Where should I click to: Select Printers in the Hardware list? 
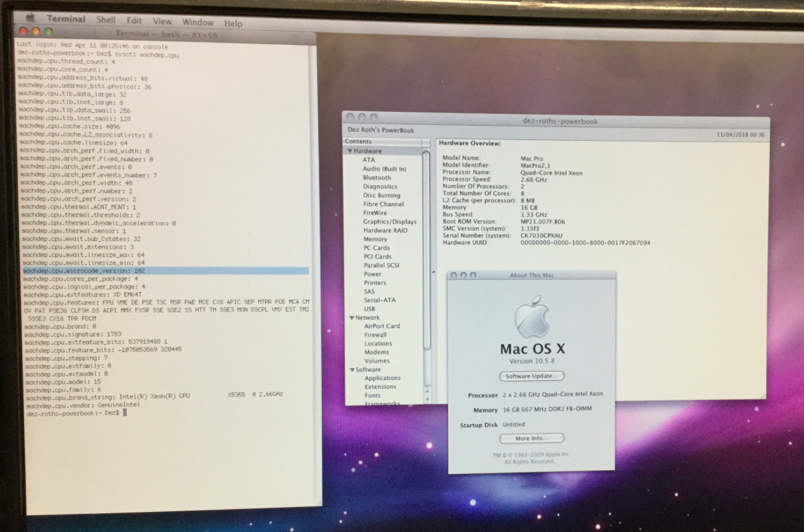tap(375, 283)
